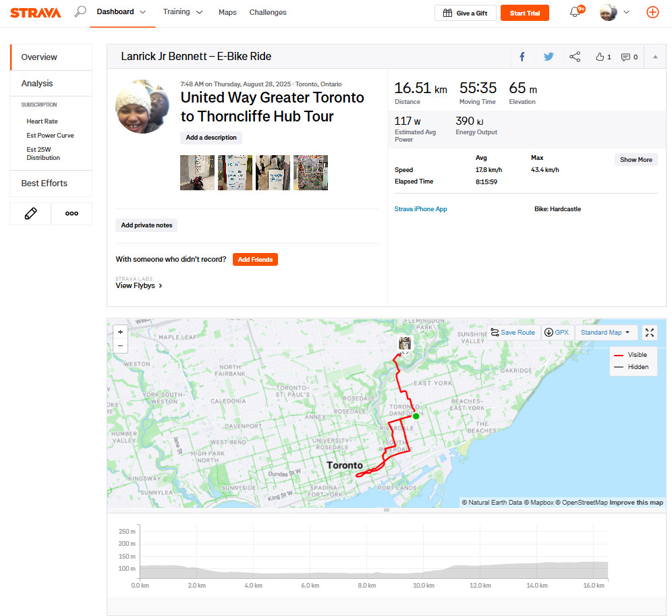This screenshot has width=672, height=616.
Task: Collapse activity header with up arrow
Action: coord(655,57)
